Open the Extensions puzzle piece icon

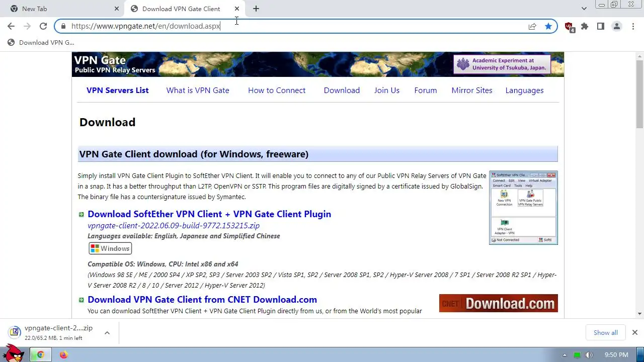coord(585,26)
